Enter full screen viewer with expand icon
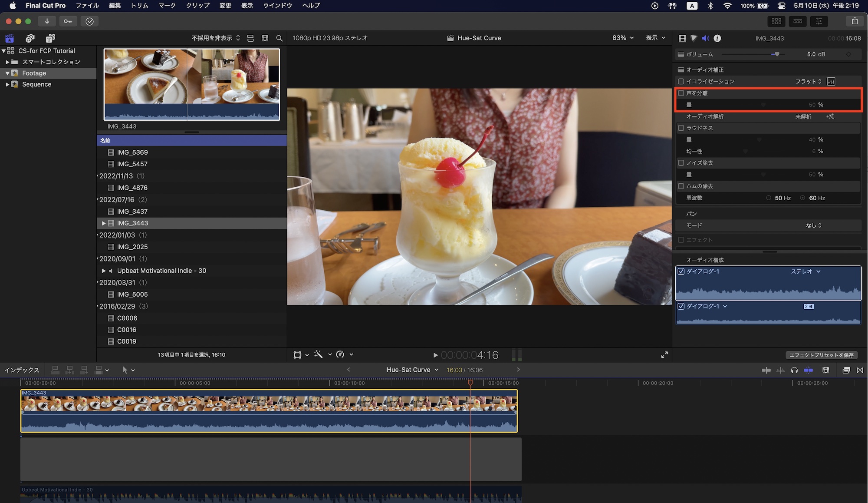This screenshot has height=503, width=868. [664, 355]
